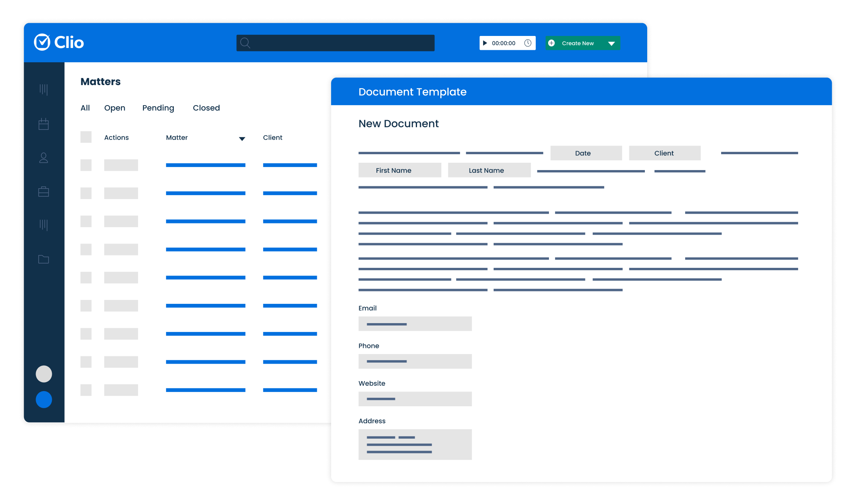Open the contacts person icon in sidebar
The image size is (853, 504).
tap(44, 158)
